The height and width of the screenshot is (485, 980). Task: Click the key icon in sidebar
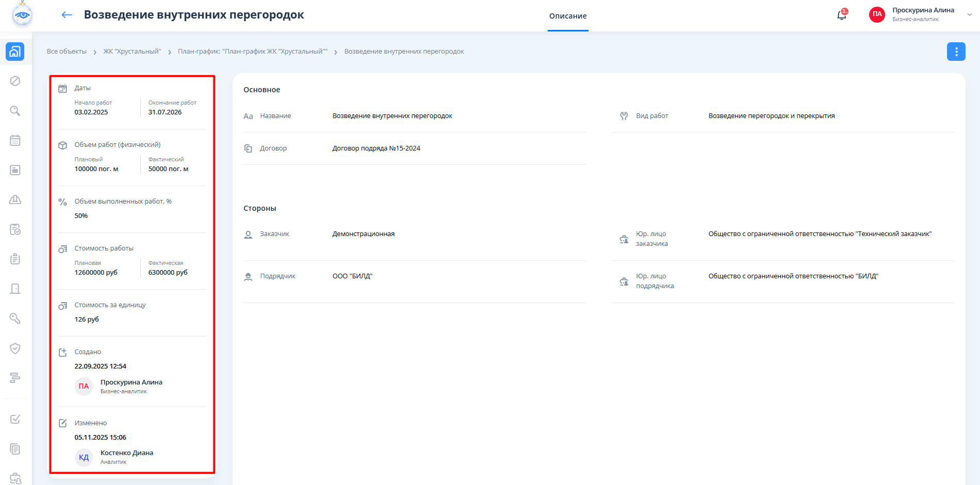[15, 319]
